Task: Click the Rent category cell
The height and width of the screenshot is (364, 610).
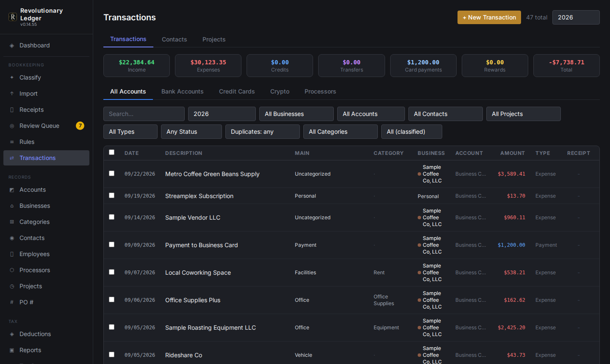Action: 379,273
